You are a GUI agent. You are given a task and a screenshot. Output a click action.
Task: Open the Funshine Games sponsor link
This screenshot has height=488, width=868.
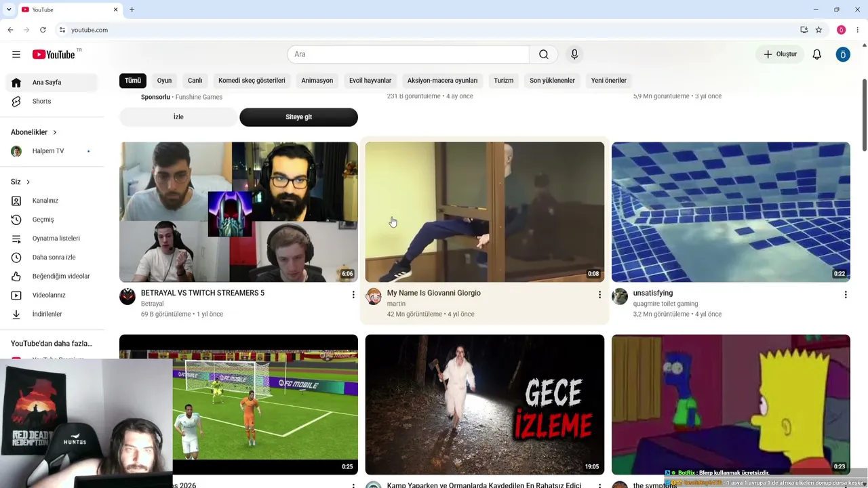pyautogui.click(x=199, y=97)
